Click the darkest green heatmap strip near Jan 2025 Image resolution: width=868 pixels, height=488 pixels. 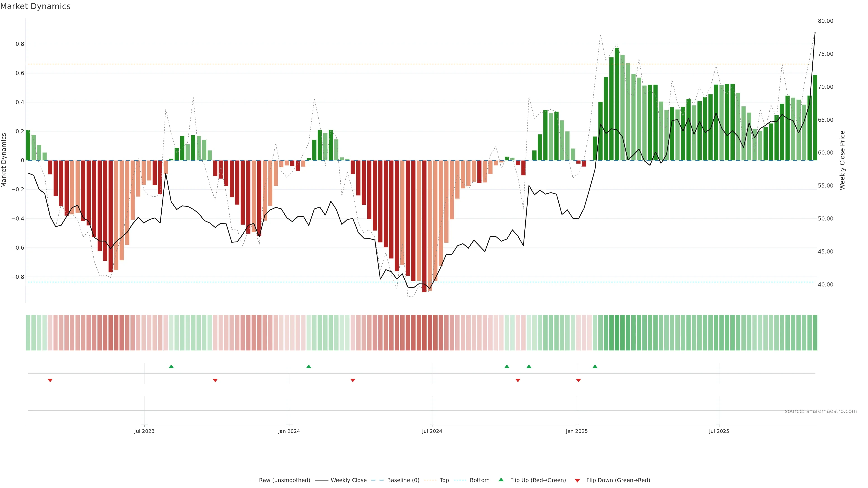click(x=617, y=333)
